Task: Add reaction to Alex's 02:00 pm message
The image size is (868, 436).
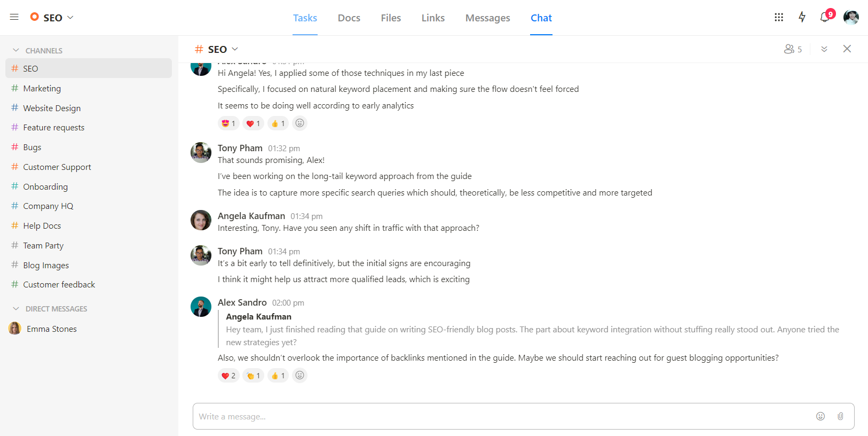Action: (300, 376)
